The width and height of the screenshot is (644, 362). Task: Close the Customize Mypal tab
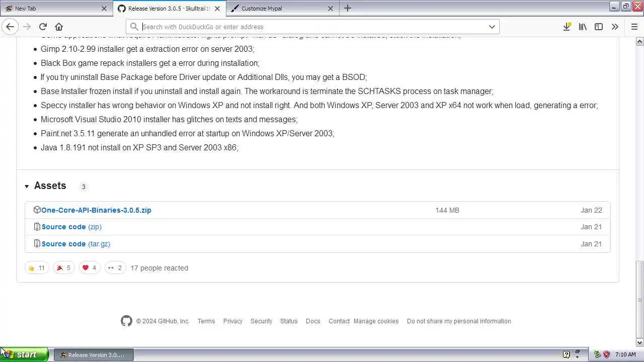pos(331,9)
